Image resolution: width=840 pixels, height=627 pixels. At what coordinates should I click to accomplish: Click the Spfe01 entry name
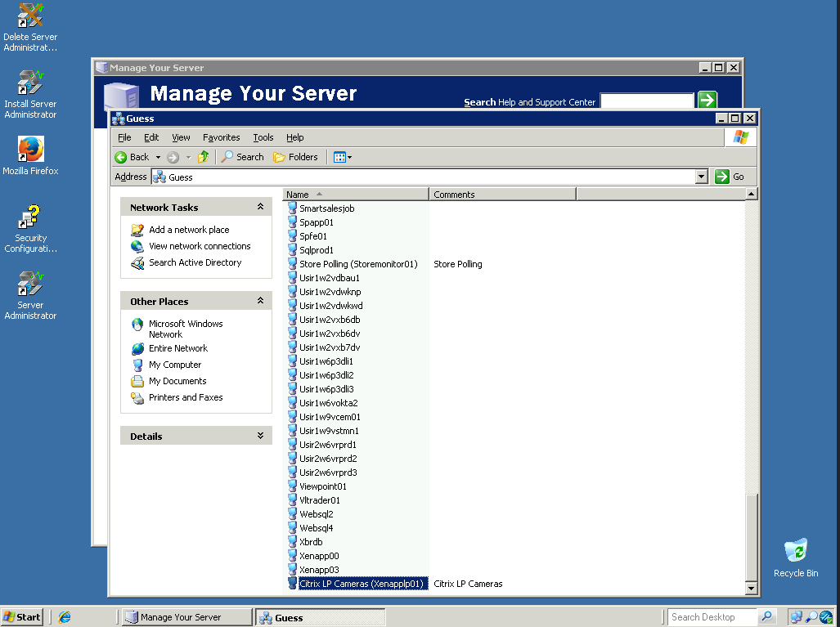click(x=313, y=236)
